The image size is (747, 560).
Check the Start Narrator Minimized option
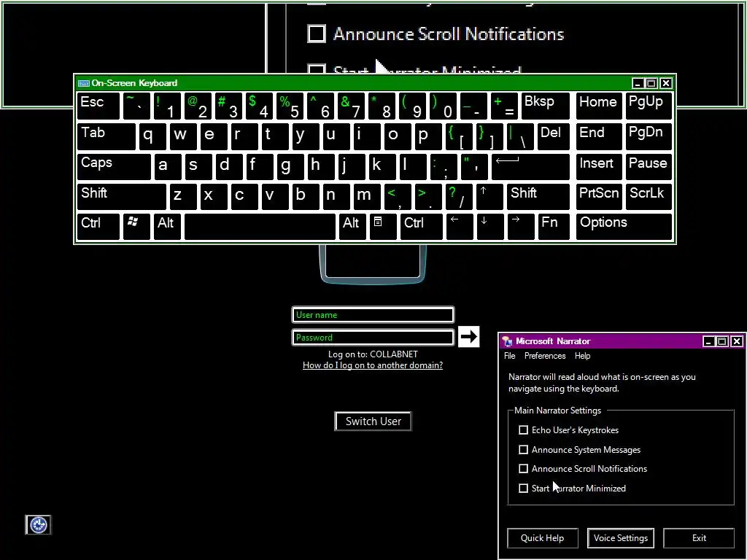pos(523,488)
